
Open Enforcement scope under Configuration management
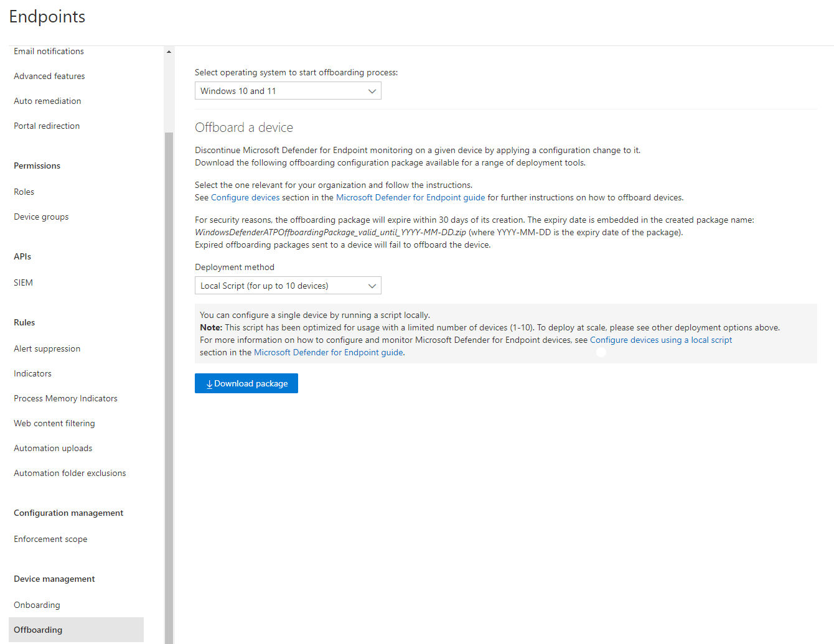[x=50, y=538]
